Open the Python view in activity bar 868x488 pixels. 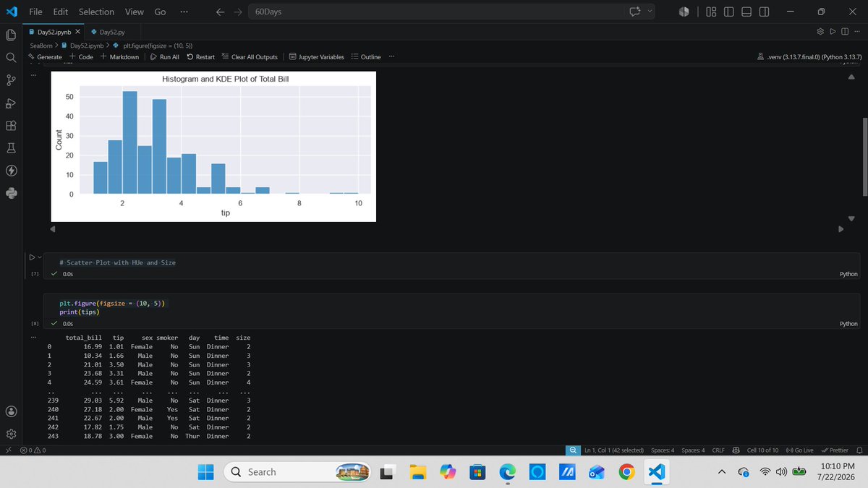(11, 193)
